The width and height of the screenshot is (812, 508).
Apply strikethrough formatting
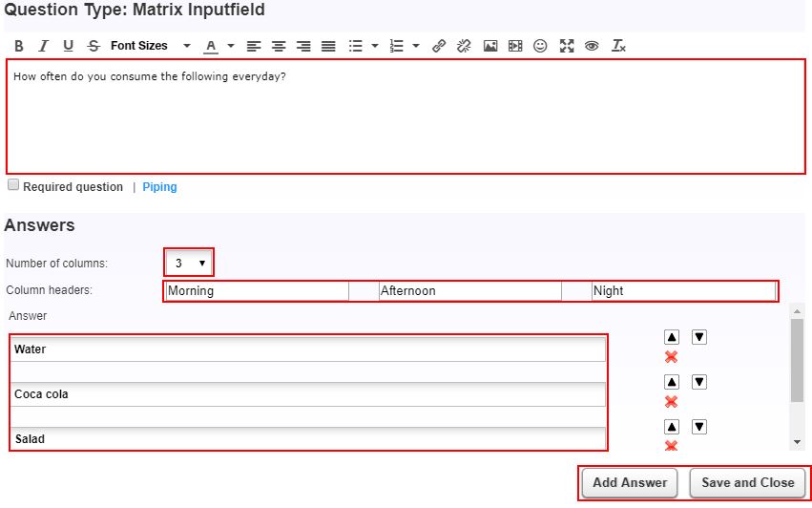click(x=94, y=46)
